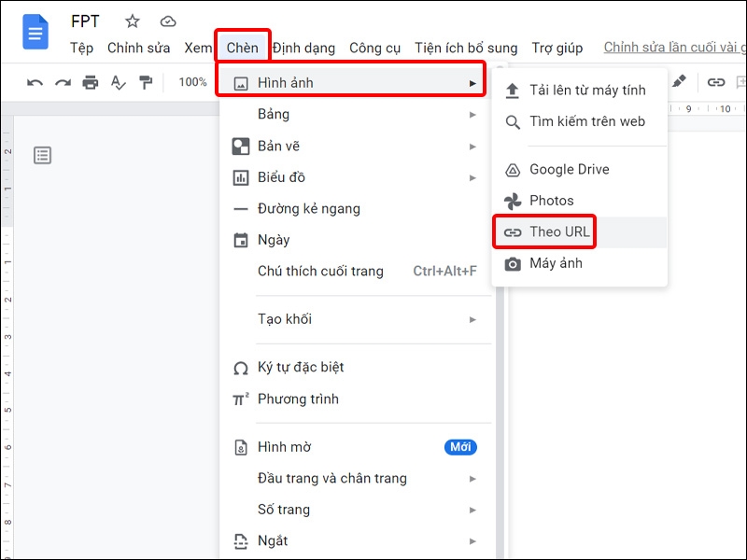Expand the Bản vẽ submenu

(x=356, y=147)
